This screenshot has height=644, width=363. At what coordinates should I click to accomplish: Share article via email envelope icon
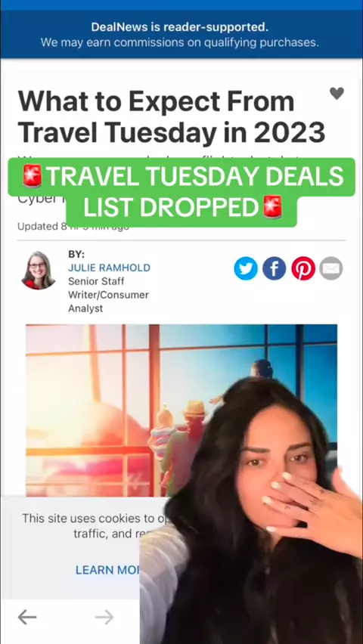click(x=331, y=268)
